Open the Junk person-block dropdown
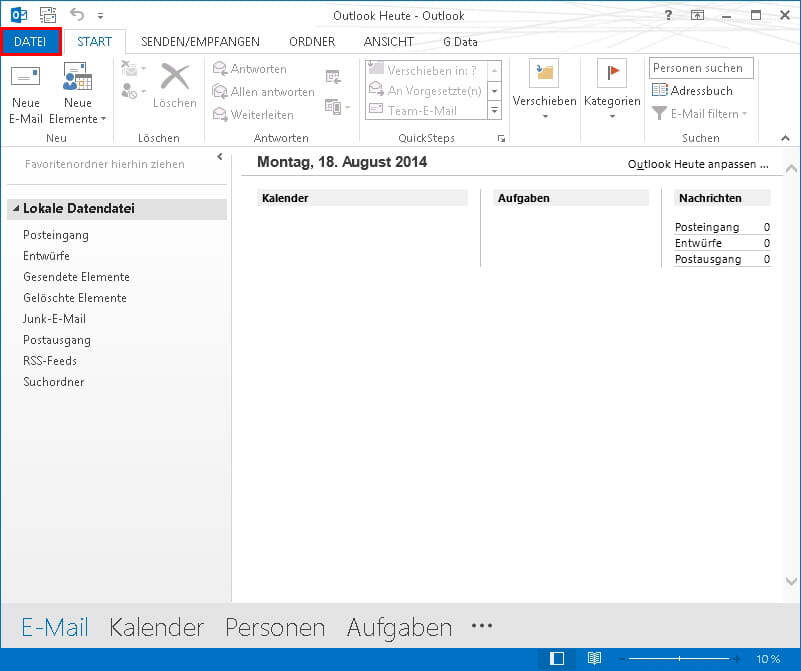801x671 pixels. point(134,91)
